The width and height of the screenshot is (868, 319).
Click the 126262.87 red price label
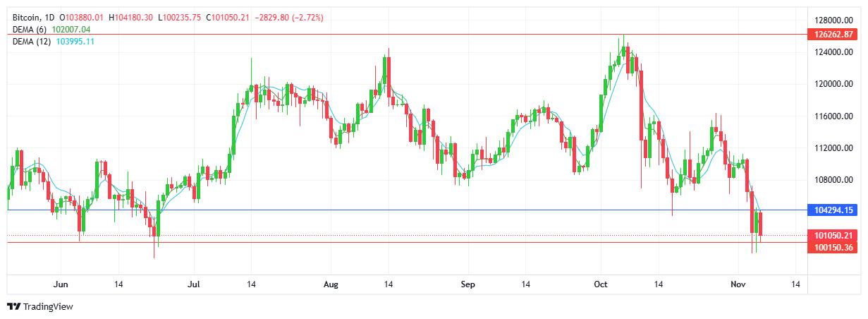(x=833, y=34)
